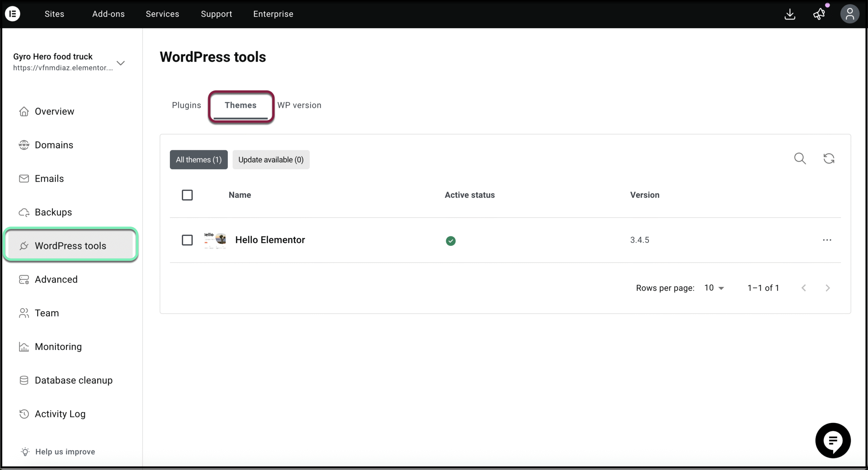
Task: Open three-dot menu for Hello Elementor
Action: click(827, 240)
